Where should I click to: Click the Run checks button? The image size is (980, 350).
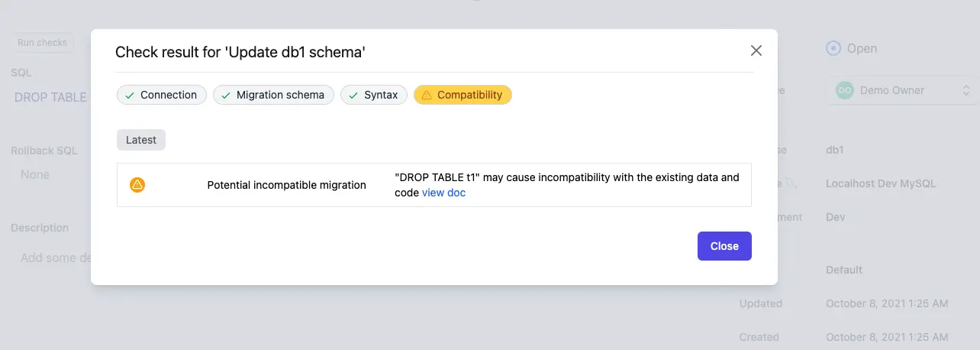(42, 43)
